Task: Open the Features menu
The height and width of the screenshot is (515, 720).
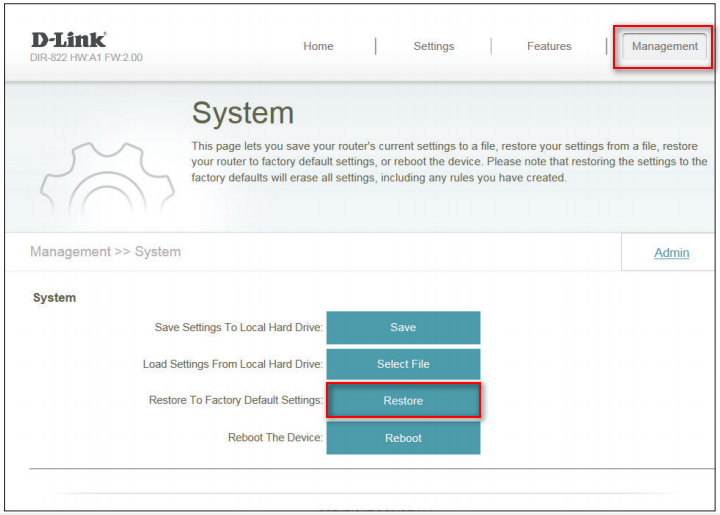Action: pos(549,46)
